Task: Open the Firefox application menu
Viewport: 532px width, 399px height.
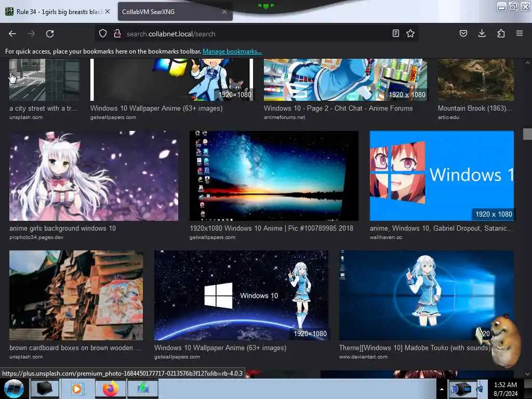Action: (x=520, y=33)
